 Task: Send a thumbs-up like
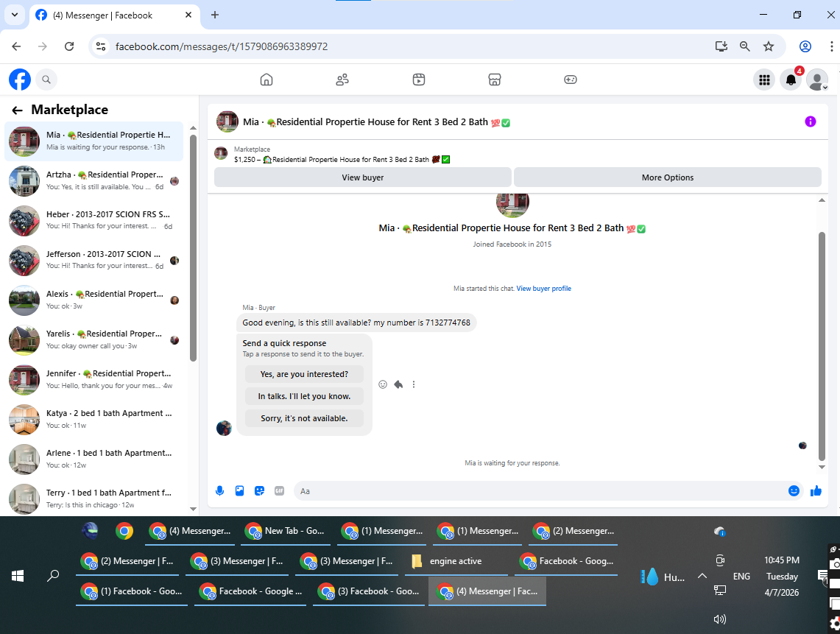pos(816,491)
